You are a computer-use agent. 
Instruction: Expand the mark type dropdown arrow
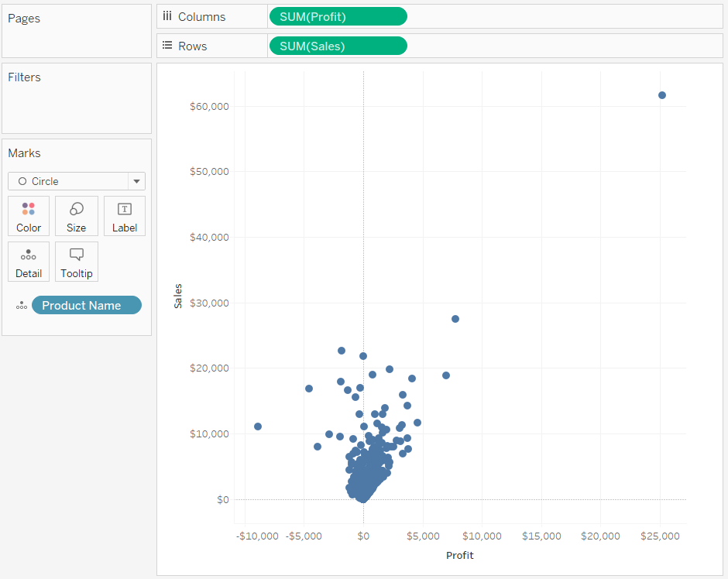(136, 181)
